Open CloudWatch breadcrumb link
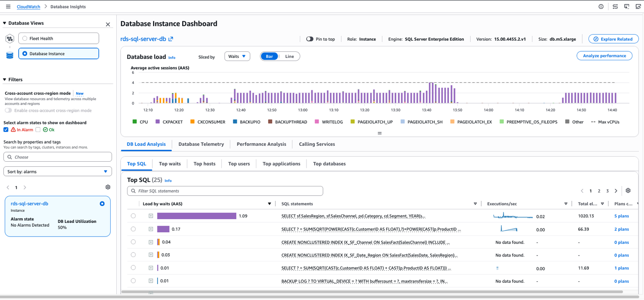 tap(28, 7)
